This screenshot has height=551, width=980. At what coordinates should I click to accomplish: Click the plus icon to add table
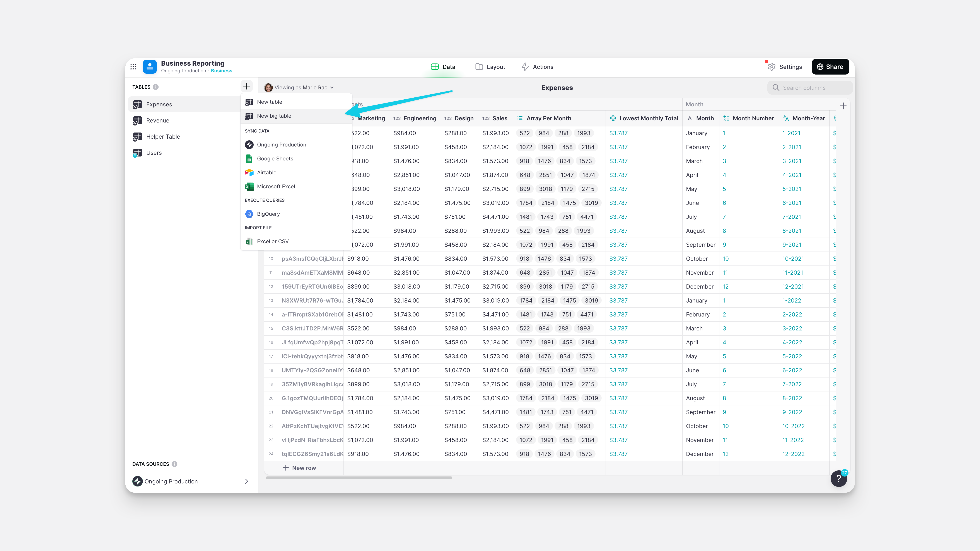[246, 86]
